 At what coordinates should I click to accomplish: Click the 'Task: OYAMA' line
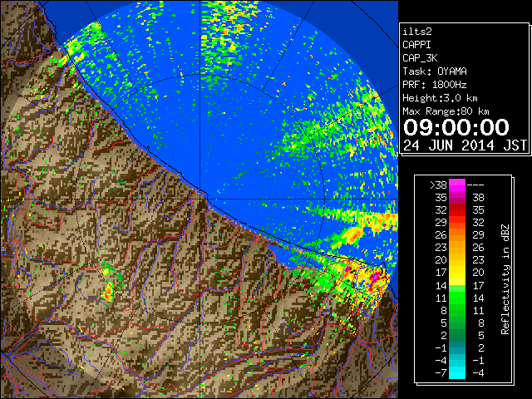435,71
